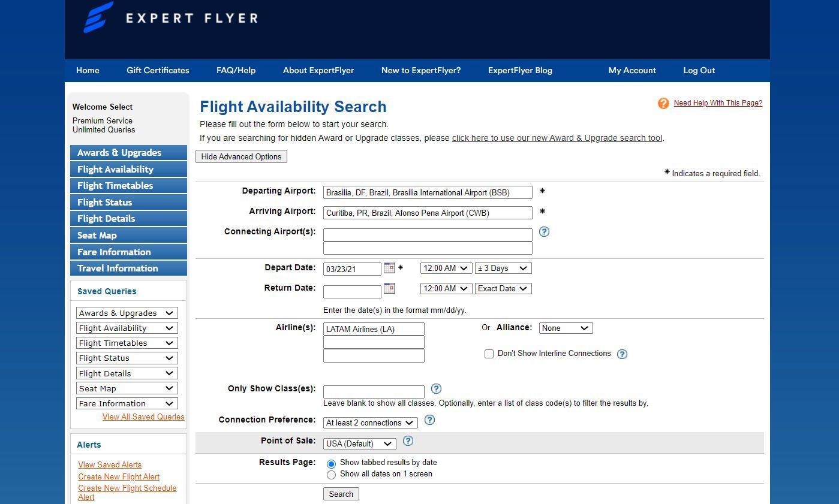This screenshot has height=504, width=839.
Task: Open Flight Timetables sidebar menu
Action: click(128, 185)
